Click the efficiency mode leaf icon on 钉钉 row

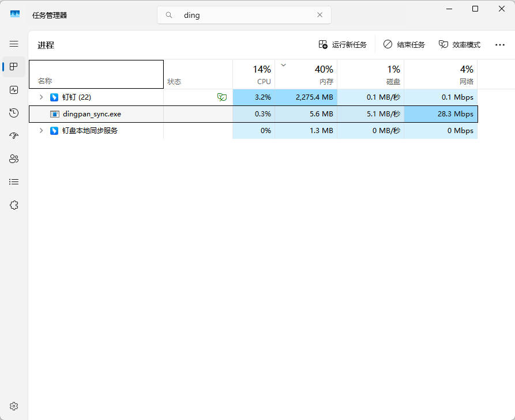pyautogui.click(x=222, y=97)
